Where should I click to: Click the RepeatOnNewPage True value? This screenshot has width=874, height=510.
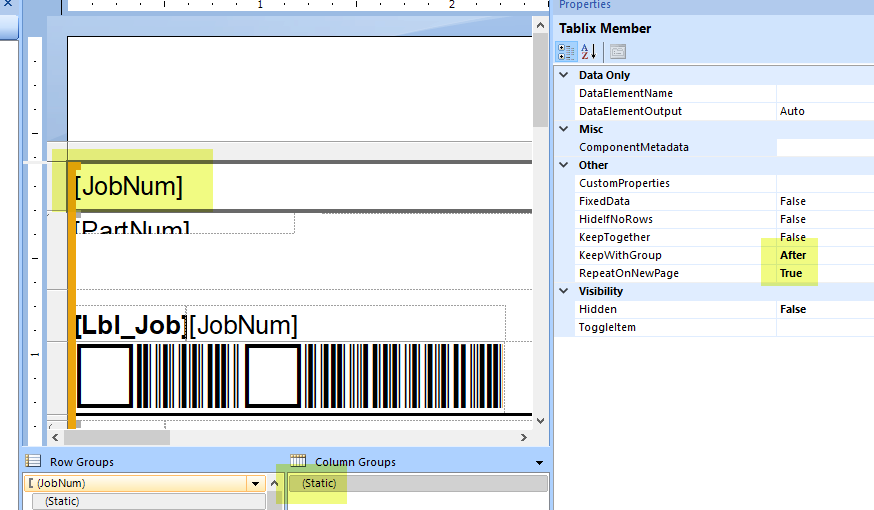tap(791, 273)
